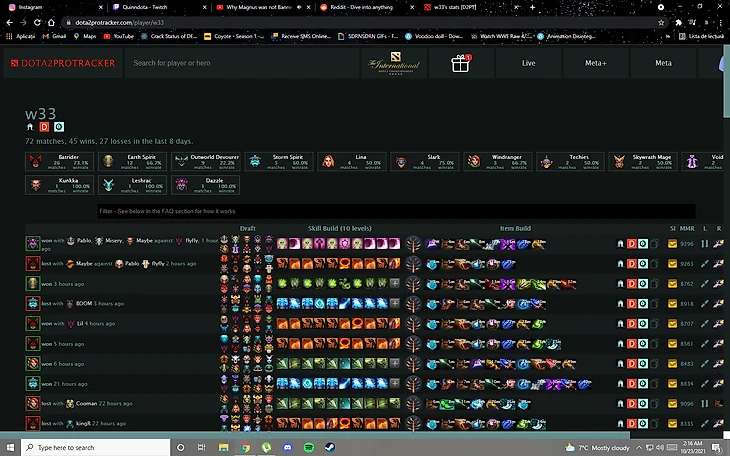Viewport: 730px width, 456px height.
Task: Open the Live page link
Action: pos(528,63)
